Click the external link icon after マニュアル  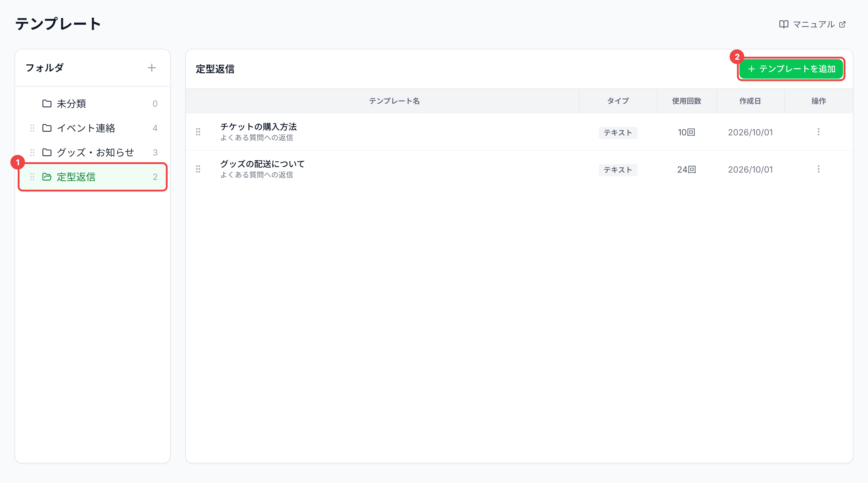pos(842,24)
